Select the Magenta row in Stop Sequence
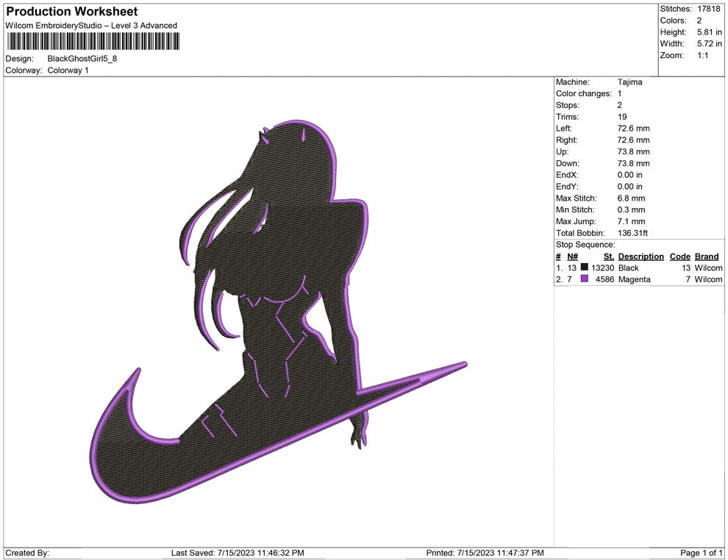The height and width of the screenshot is (560, 728). 634,279
